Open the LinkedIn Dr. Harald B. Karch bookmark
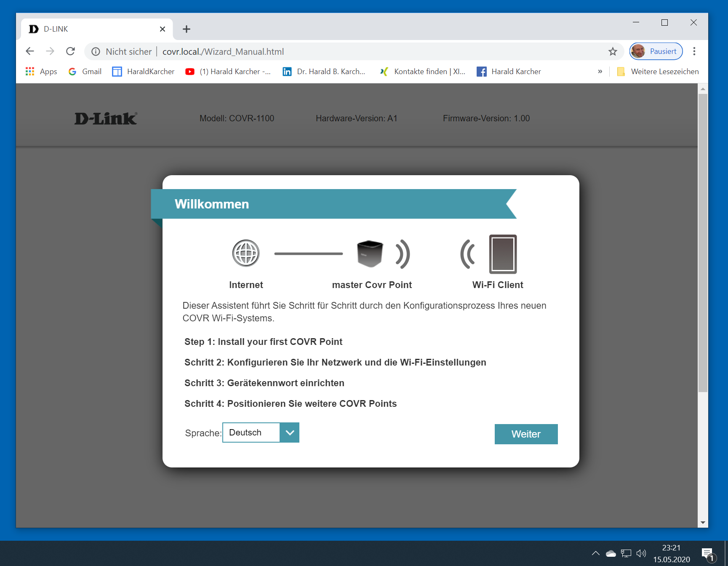This screenshot has height=566, width=728. [x=324, y=72]
